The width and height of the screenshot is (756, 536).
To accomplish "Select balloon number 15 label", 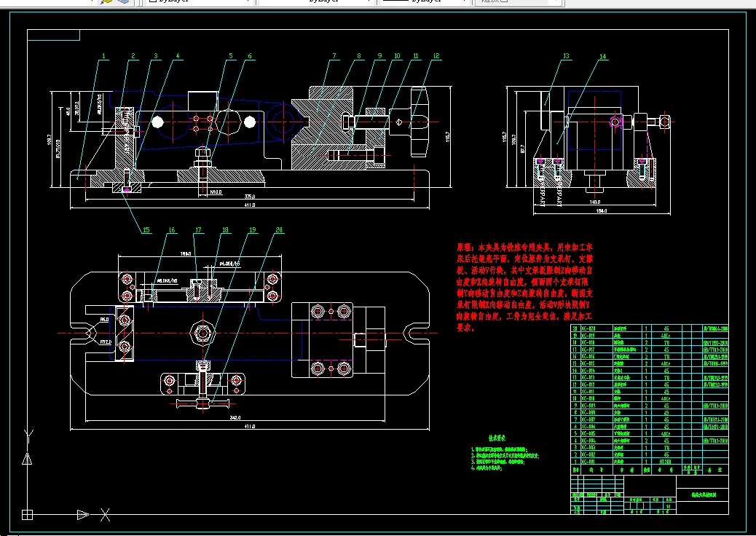I will tap(146, 230).
